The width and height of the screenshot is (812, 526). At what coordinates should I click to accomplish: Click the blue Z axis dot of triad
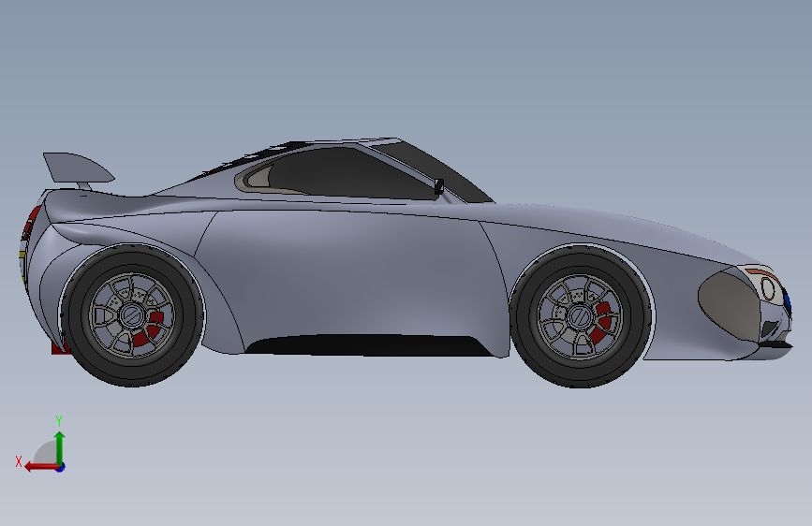pyautogui.click(x=61, y=468)
